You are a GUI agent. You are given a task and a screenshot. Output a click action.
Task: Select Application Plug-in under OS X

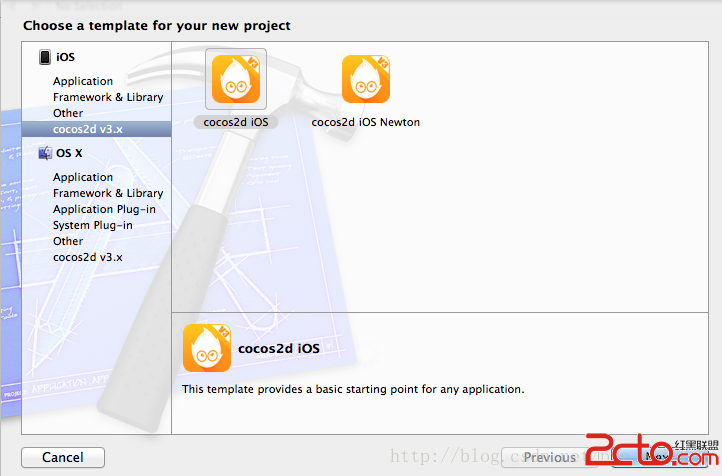click(x=104, y=209)
